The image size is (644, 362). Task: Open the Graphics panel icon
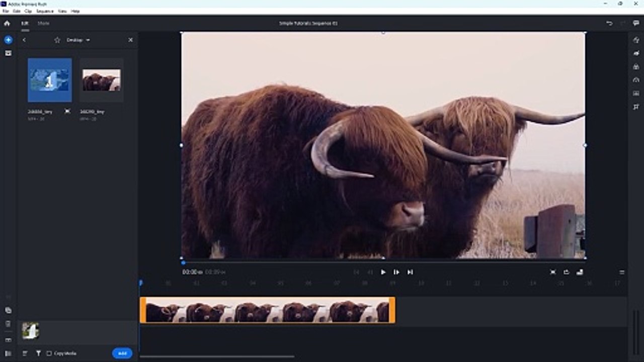click(x=636, y=40)
